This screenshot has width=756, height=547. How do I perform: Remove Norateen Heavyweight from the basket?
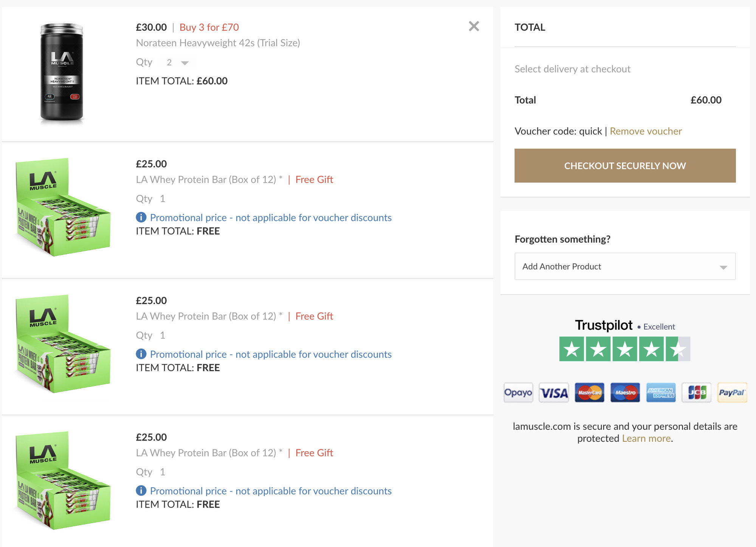click(x=474, y=26)
